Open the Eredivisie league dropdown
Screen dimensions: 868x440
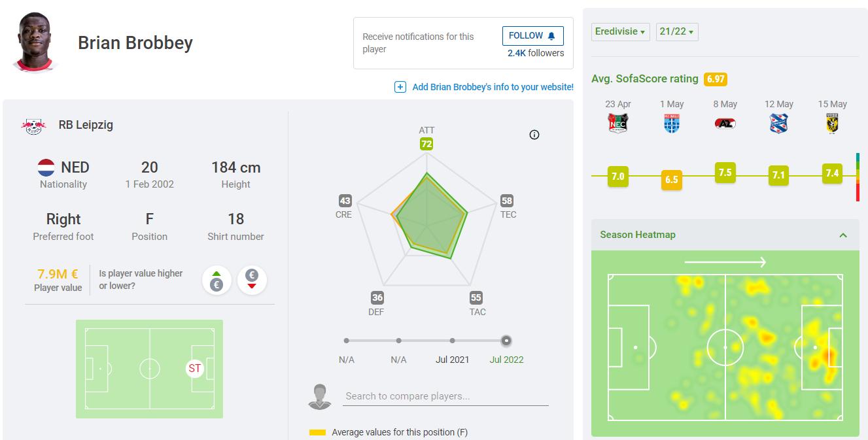[x=621, y=31]
